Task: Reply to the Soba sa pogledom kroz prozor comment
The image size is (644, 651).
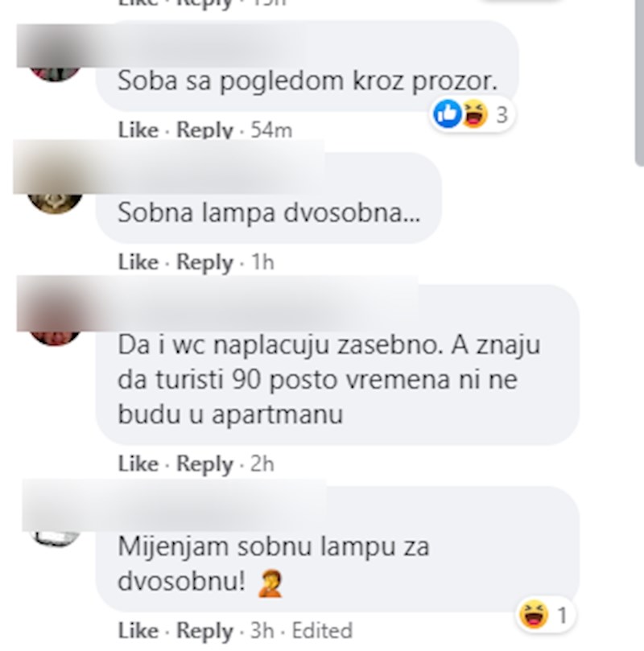Action: click(x=204, y=130)
